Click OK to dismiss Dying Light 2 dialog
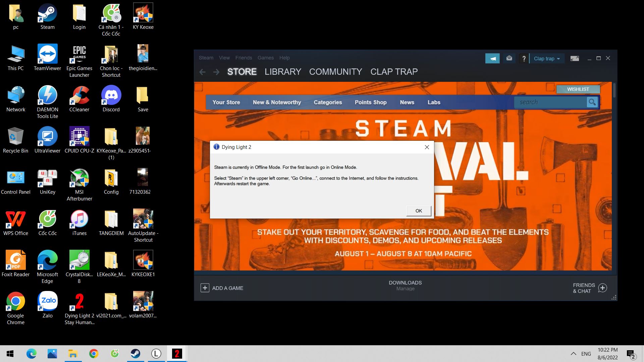This screenshot has width=644, height=362. (418, 210)
